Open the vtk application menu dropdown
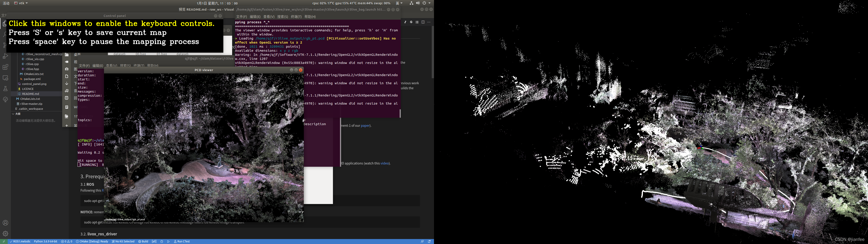Image resolution: width=868 pixels, height=244 pixels. click(x=21, y=3)
